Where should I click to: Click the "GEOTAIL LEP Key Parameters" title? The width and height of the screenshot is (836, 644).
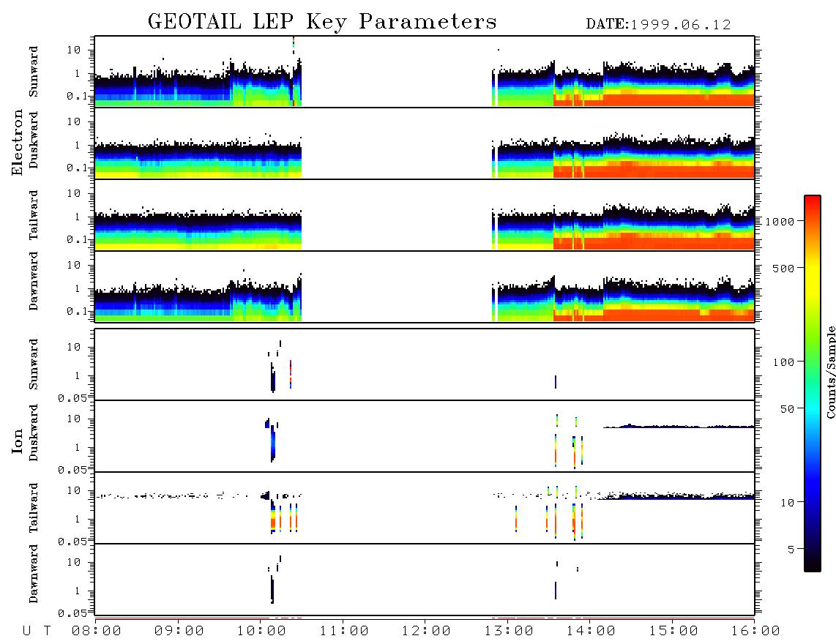(x=322, y=22)
